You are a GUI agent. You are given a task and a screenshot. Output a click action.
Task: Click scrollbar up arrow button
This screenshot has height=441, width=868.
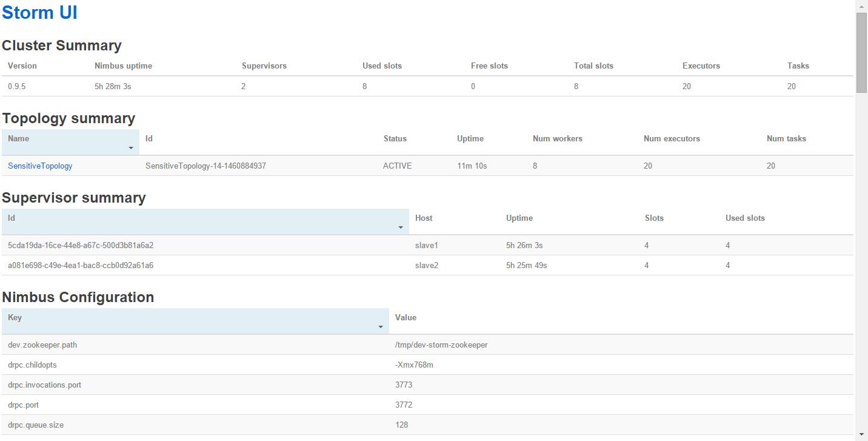(x=861, y=5)
